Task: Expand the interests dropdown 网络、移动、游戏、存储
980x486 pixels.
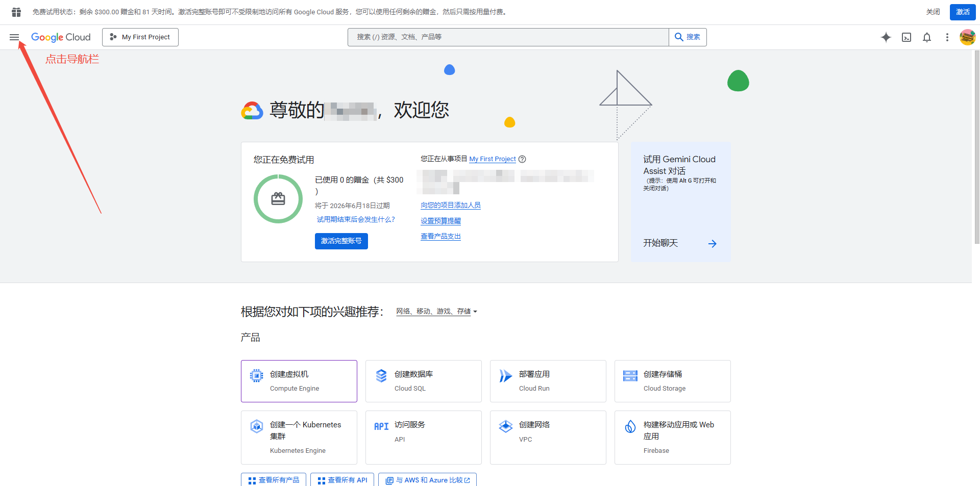Action: pyautogui.click(x=436, y=312)
